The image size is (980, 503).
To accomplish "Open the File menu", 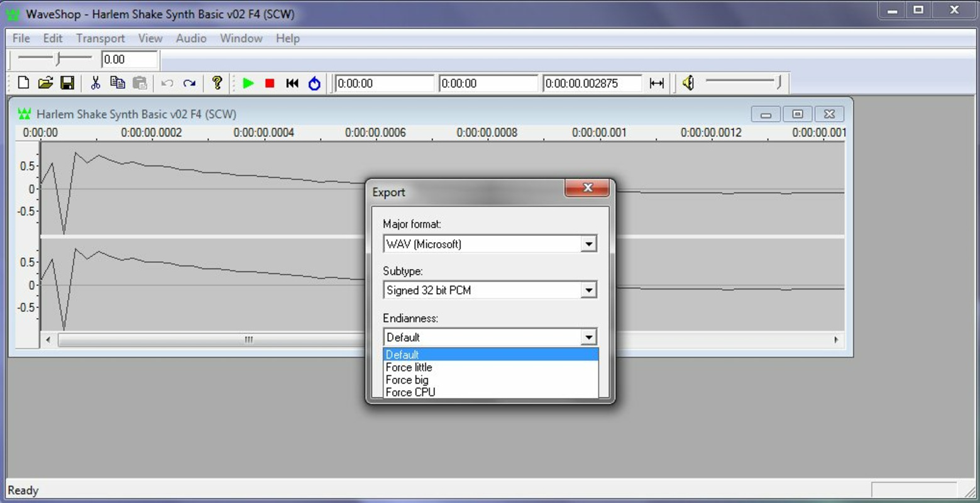I will click(x=21, y=38).
